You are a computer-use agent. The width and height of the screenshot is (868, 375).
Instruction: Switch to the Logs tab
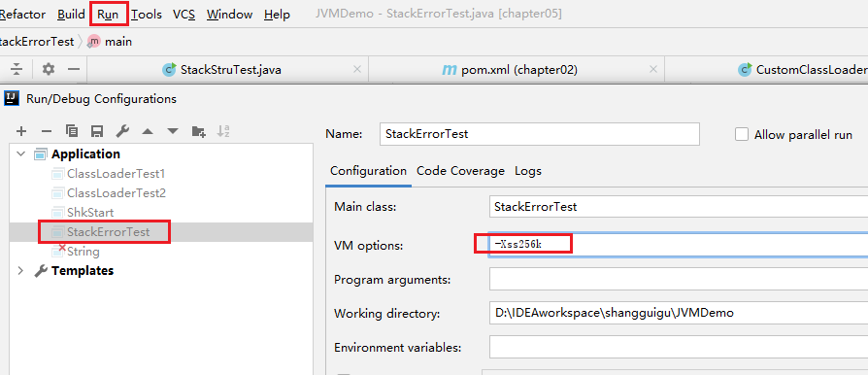(x=528, y=171)
